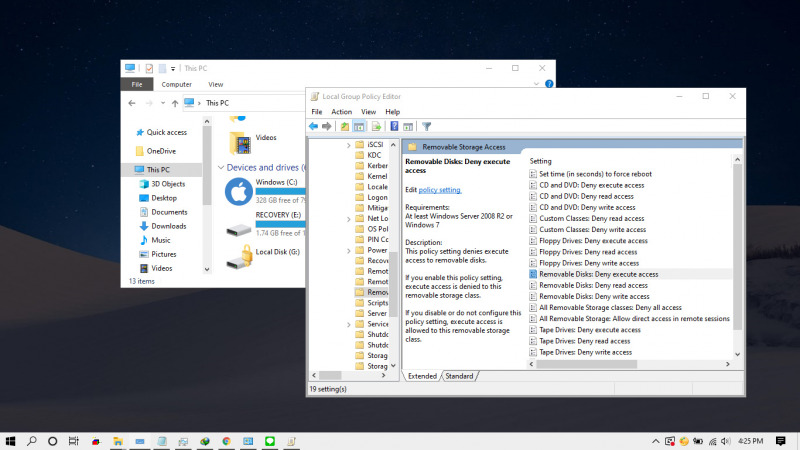Click the Filter funnel icon
This screenshot has height=450, width=800.
[x=427, y=127]
